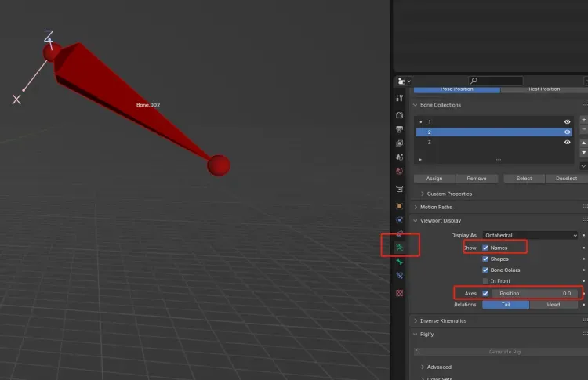Collapse the Viewport Display panel
The image size is (588, 380).
(415, 220)
